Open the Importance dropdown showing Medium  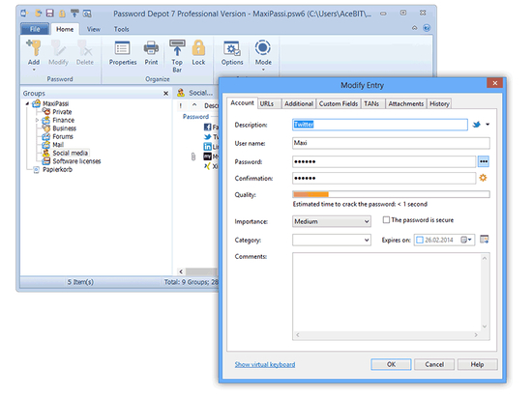(x=332, y=221)
